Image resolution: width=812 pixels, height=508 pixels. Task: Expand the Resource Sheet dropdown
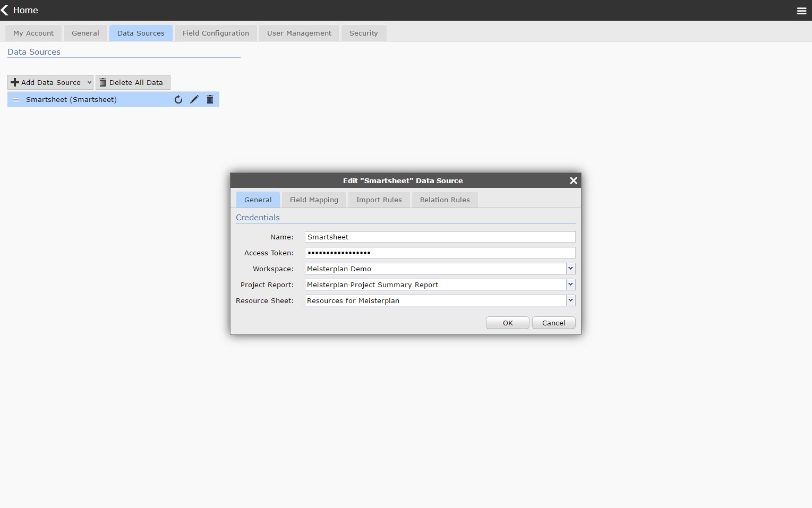[570, 300]
